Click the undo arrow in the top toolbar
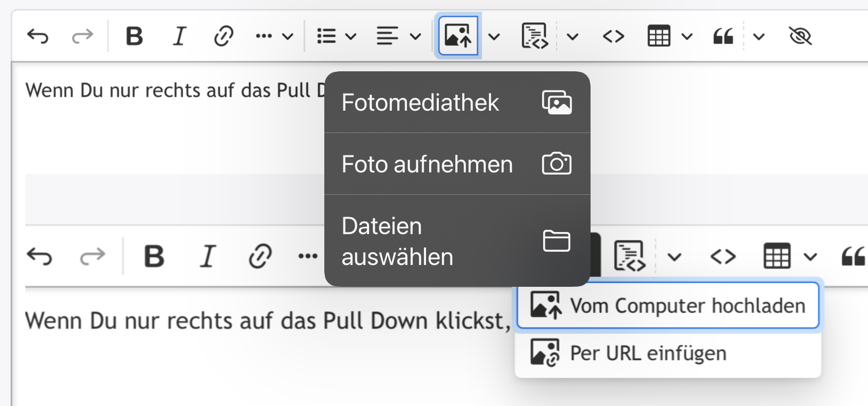Image resolution: width=868 pixels, height=406 pixels. 38,37
